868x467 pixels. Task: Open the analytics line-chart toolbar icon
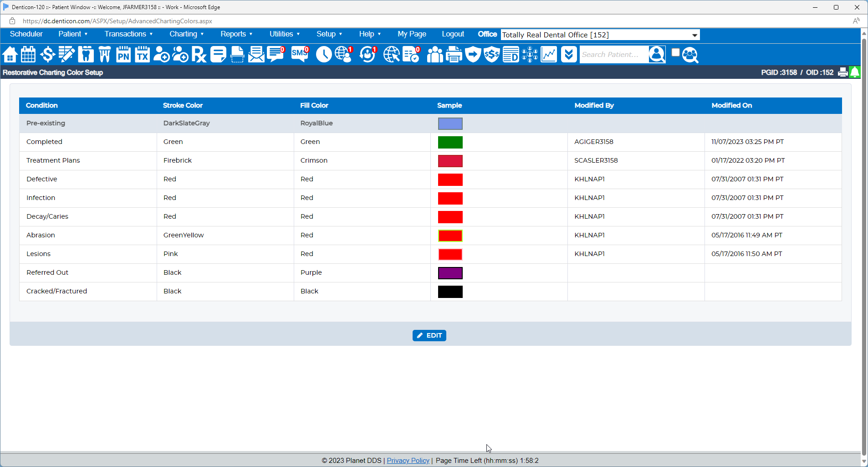pos(548,54)
